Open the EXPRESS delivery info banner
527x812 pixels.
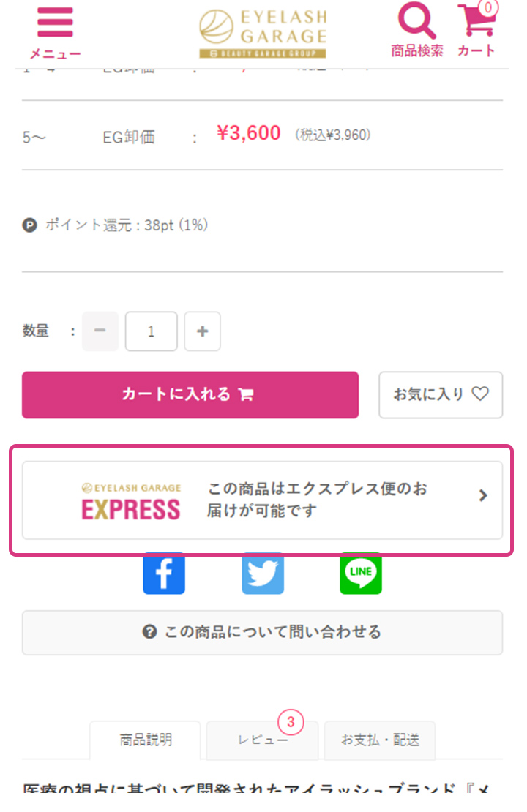tap(262, 500)
